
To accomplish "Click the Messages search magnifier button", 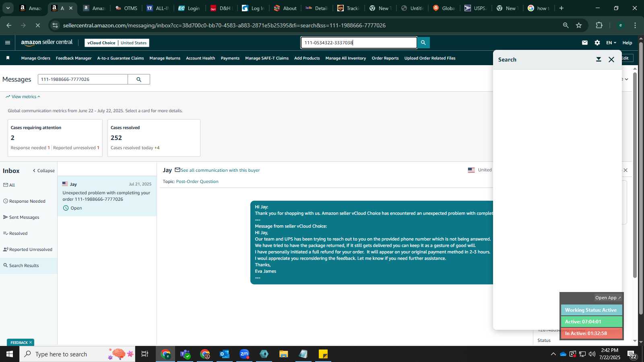I will (x=139, y=79).
